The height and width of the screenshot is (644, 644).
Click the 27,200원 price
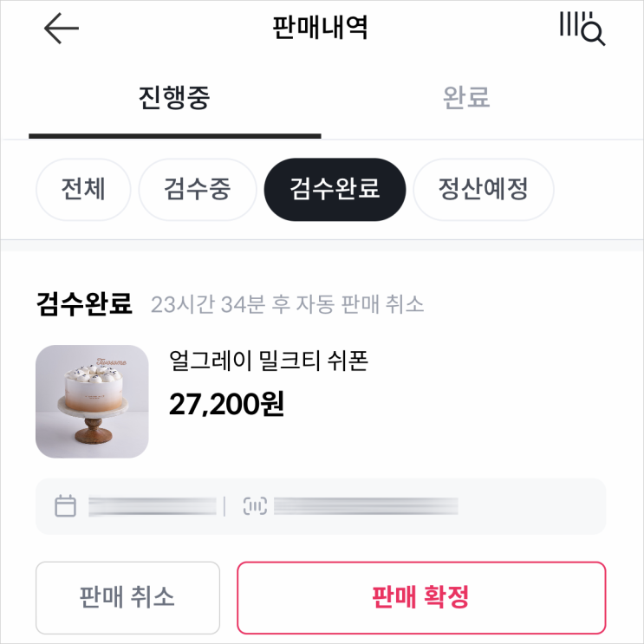[x=226, y=403]
